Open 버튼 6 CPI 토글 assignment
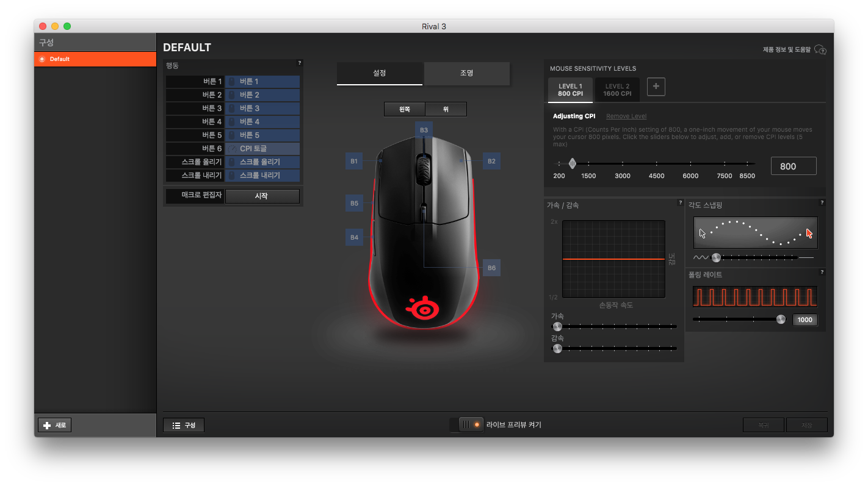Image resolution: width=868 pixels, height=486 pixels. pyautogui.click(x=262, y=148)
